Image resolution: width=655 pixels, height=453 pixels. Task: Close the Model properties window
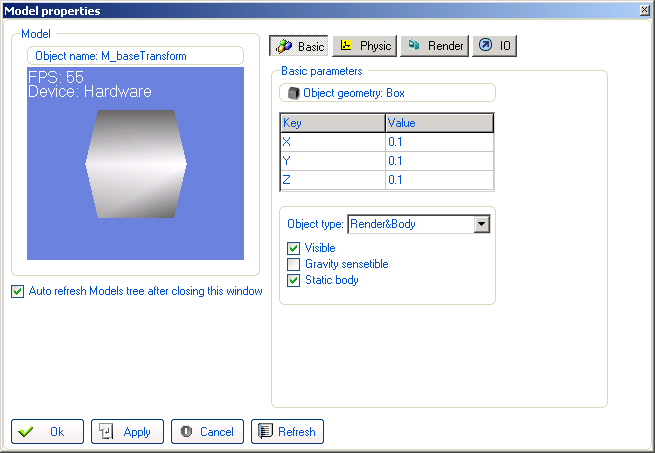tap(642, 10)
